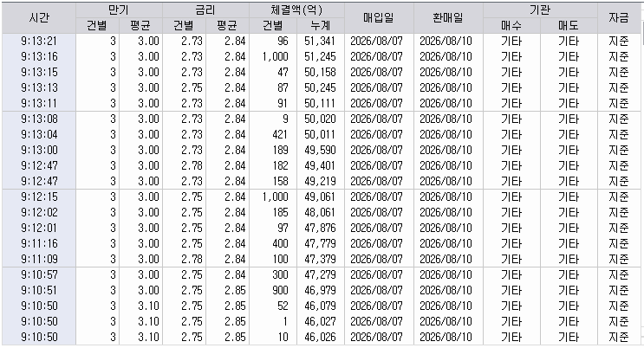This screenshot has width=644, height=348.
Task: Click the time cell 9:11:16
Action: click(39, 244)
